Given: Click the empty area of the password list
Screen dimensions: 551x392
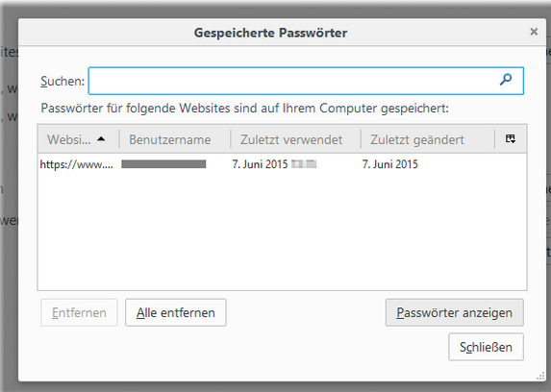Looking at the screenshot, I should point(282,232).
